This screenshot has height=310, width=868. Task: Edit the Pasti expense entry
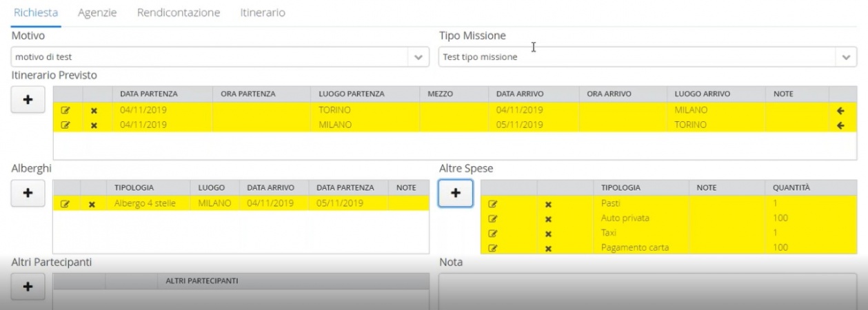[493, 204]
